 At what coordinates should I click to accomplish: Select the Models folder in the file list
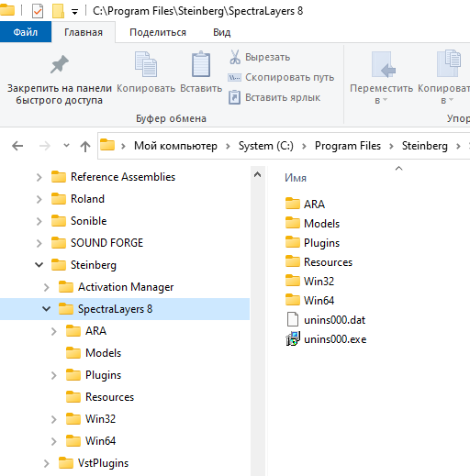coord(312,224)
